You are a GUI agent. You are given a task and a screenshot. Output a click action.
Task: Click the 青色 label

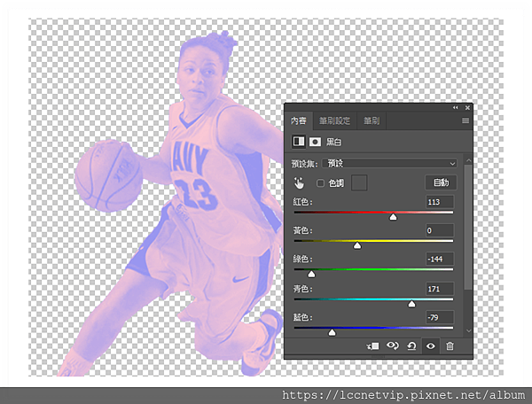tap(302, 289)
